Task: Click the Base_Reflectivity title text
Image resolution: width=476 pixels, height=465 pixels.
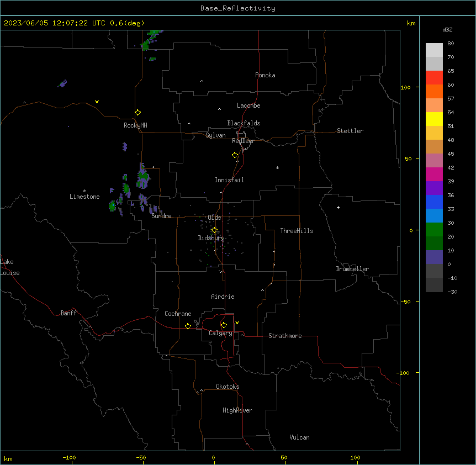Action: (238, 8)
